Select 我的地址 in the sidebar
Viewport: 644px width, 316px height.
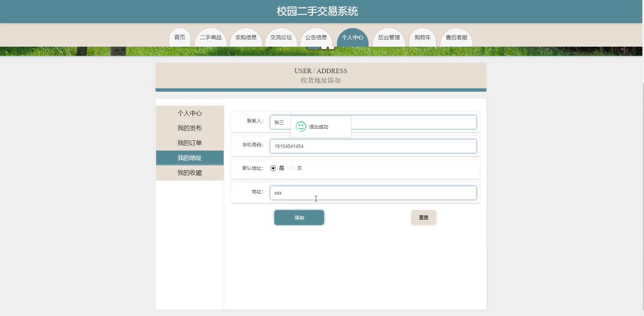point(190,158)
